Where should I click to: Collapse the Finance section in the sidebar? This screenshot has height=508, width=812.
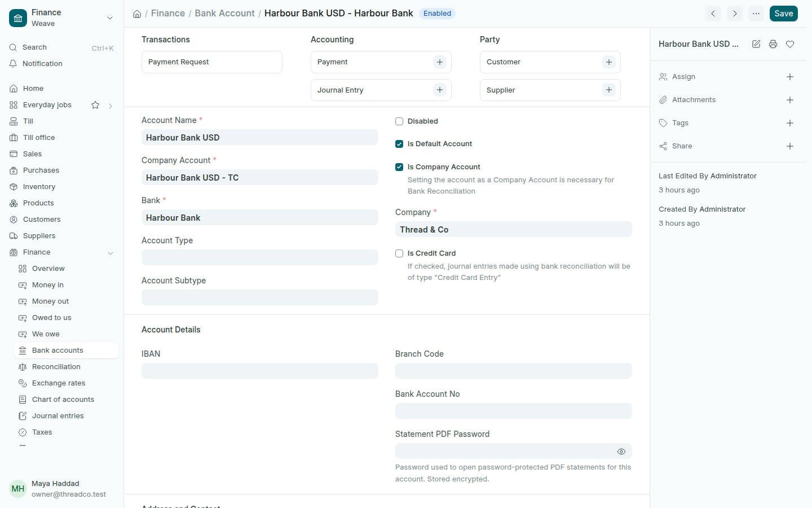[111, 253]
